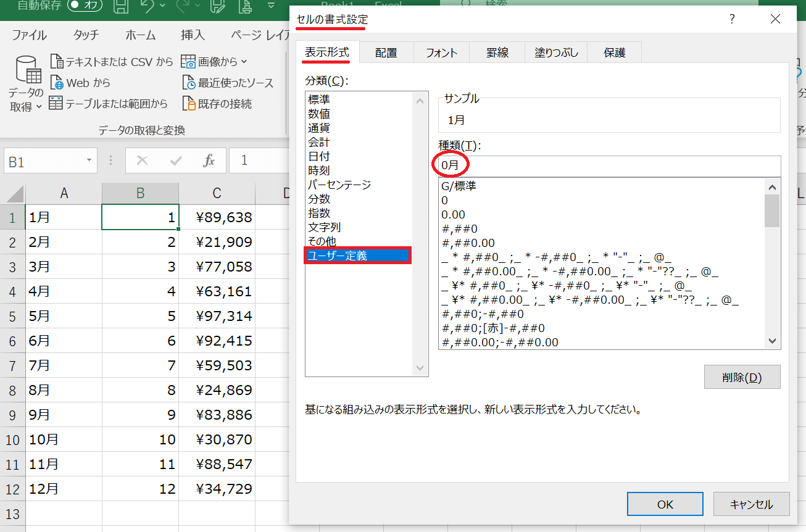This screenshot has height=532, width=806.
Task: Click the データの取得 database icon
Action: pos(27,70)
